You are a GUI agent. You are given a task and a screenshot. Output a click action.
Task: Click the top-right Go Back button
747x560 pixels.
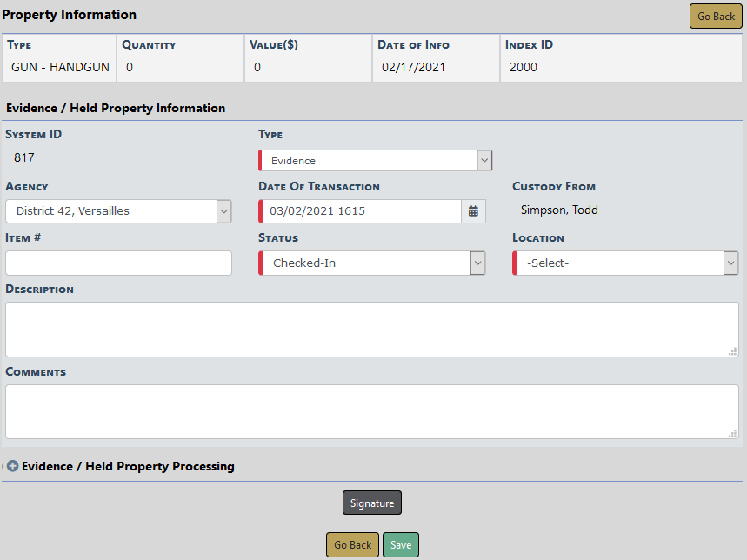[716, 17]
